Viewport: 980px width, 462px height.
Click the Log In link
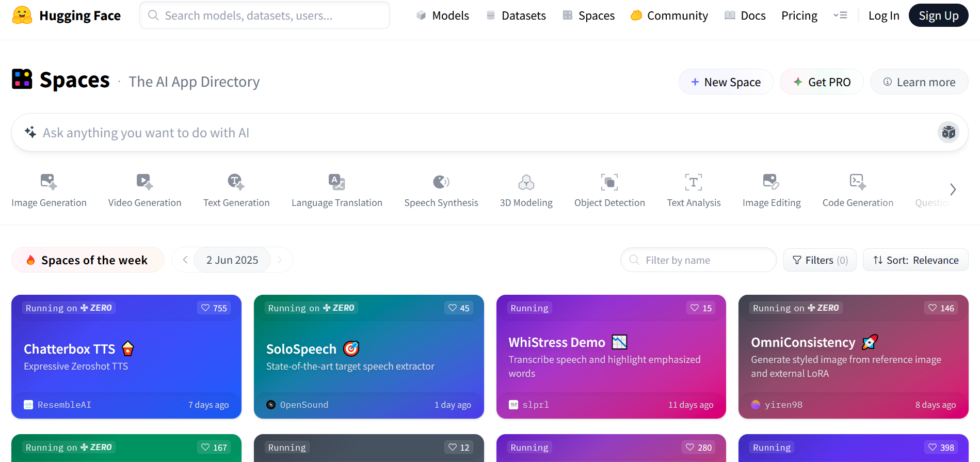[x=883, y=15]
